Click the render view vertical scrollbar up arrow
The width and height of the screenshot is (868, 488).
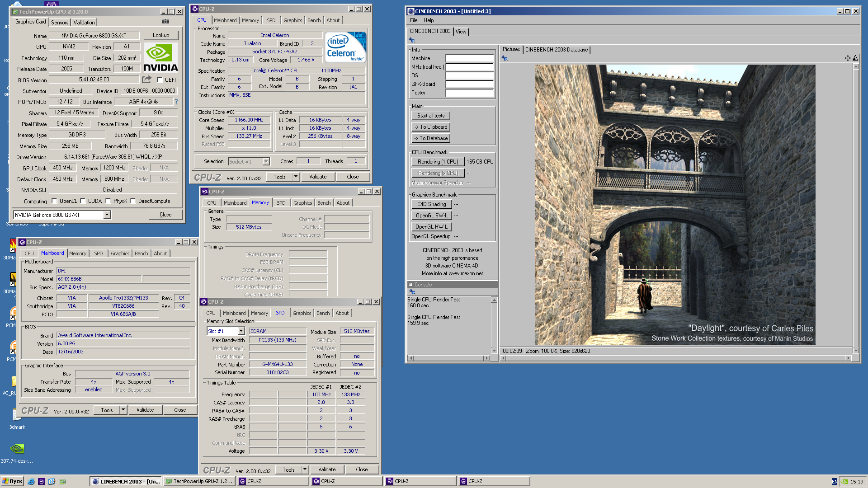point(856,66)
